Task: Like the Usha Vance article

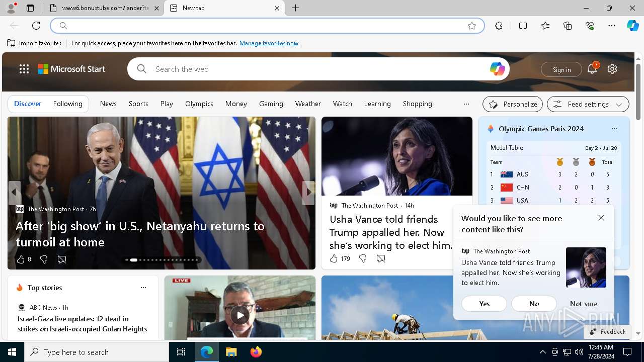Action: click(x=334, y=258)
